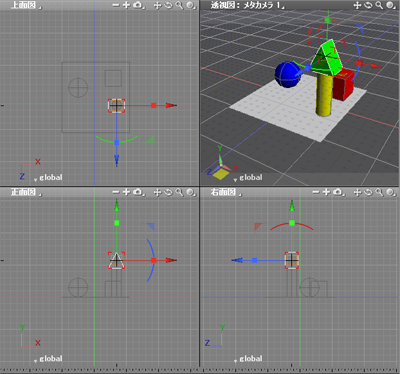Select the yellow cylinder in perspective view
The width and height of the screenshot is (400, 374).
tap(324, 95)
